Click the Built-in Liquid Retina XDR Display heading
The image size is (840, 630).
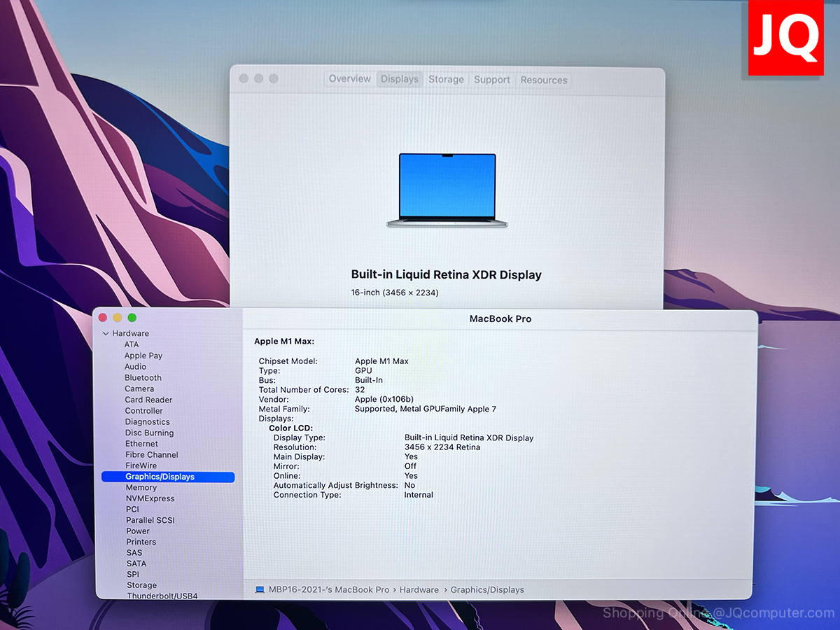pyautogui.click(x=447, y=275)
